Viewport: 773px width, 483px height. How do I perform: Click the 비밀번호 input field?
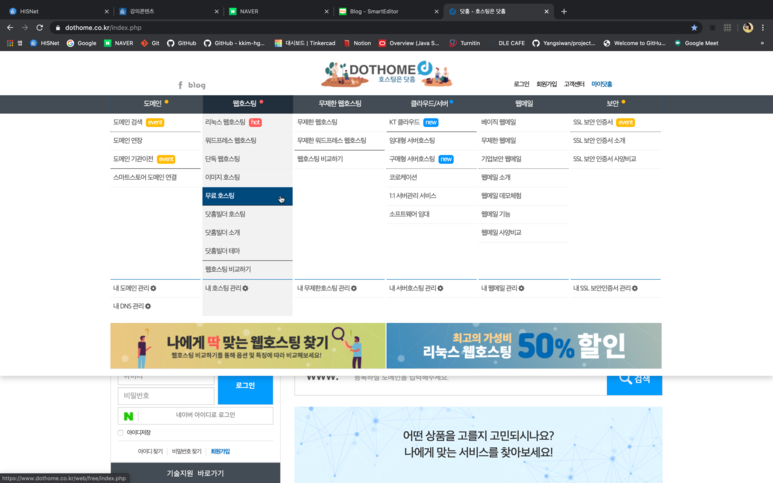tap(166, 396)
